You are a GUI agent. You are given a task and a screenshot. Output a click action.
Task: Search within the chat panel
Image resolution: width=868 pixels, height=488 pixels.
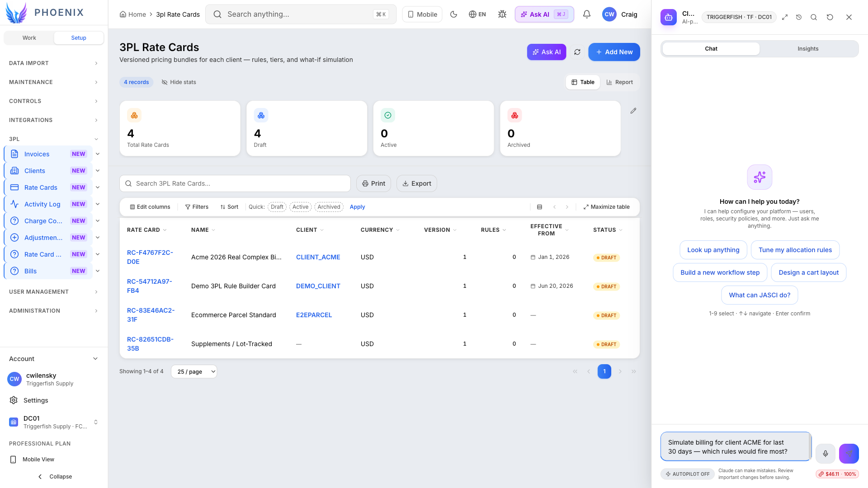(x=813, y=17)
